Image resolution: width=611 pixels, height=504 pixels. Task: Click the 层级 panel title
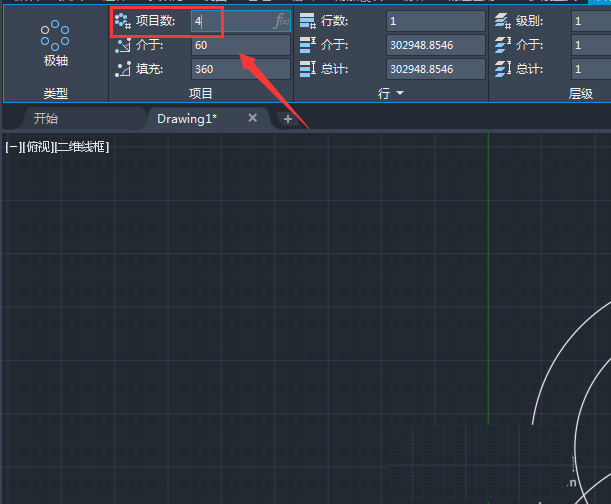tap(581, 94)
